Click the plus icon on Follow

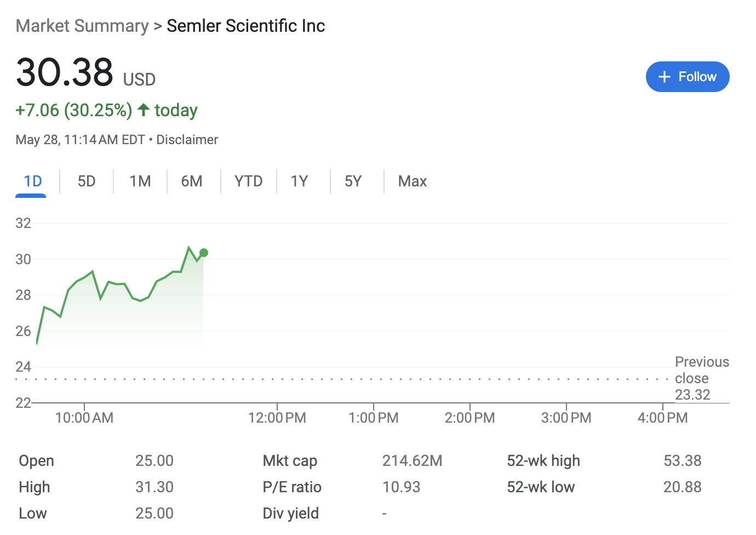click(x=664, y=77)
